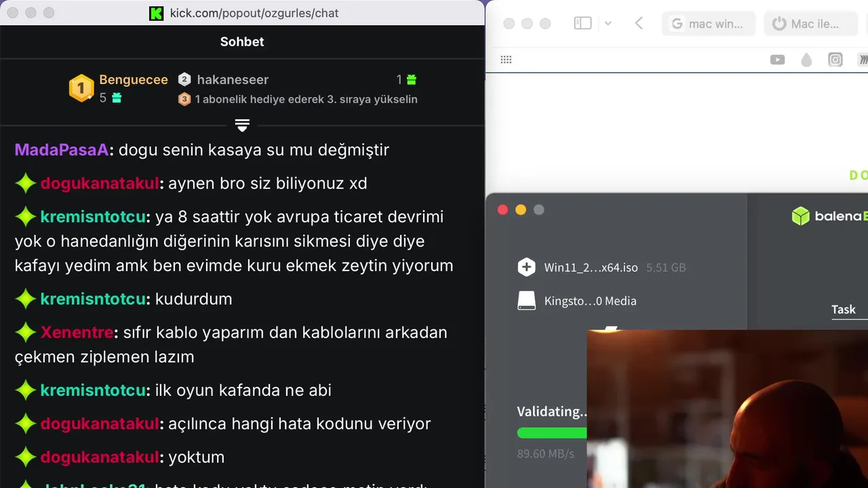Open the droplet bookmark icon in Safari

806,60
